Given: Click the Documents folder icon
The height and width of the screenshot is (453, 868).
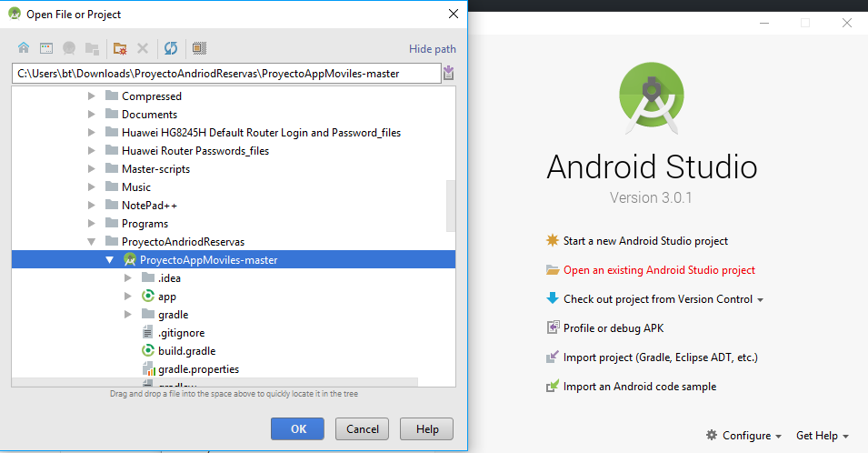Looking at the screenshot, I should [x=112, y=114].
